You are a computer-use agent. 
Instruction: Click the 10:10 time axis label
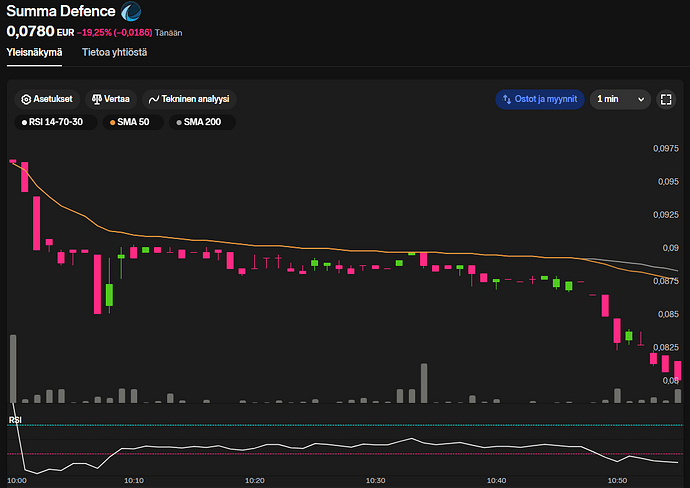[134, 481]
